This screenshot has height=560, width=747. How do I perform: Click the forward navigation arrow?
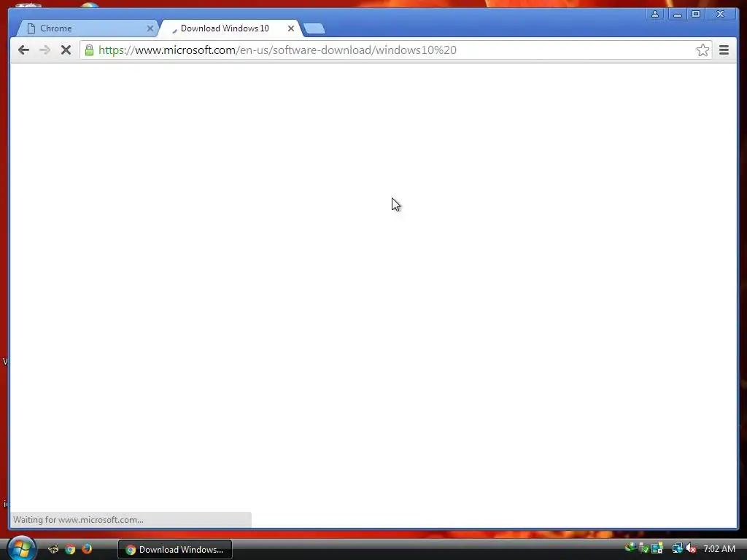tap(44, 50)
